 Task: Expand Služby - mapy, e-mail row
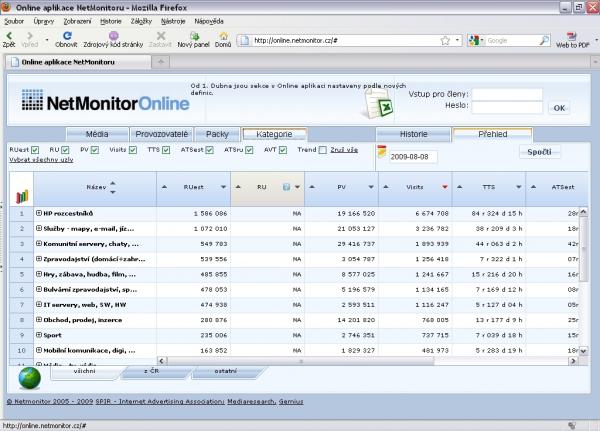tap(39, 228)
